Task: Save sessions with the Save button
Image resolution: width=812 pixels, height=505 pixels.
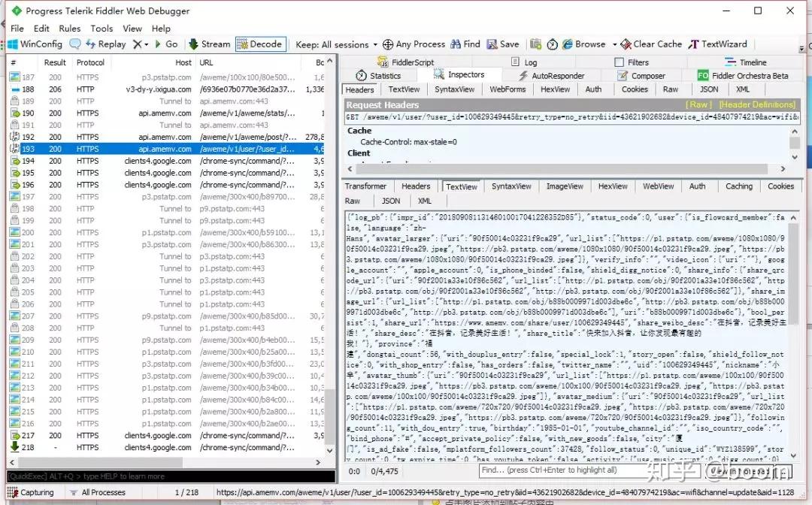Action: pos(503,44)
